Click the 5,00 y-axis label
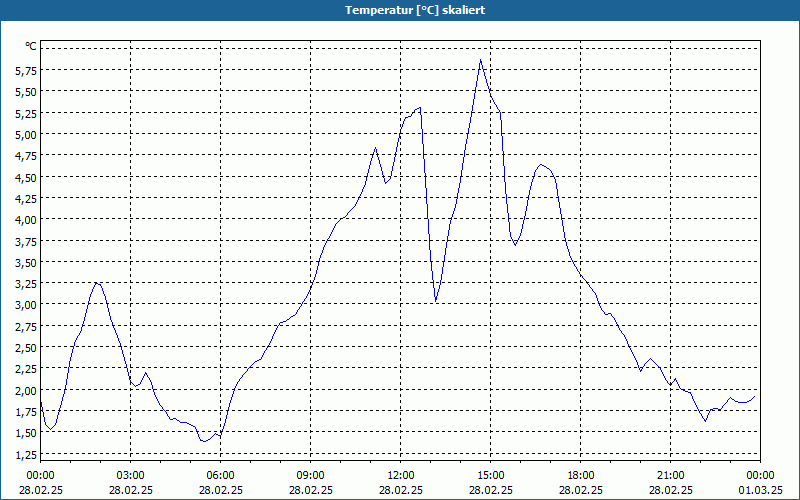Image resolution: width=800 pixels, height=500 pixels. pyautogui.click(x=26, y=134)
